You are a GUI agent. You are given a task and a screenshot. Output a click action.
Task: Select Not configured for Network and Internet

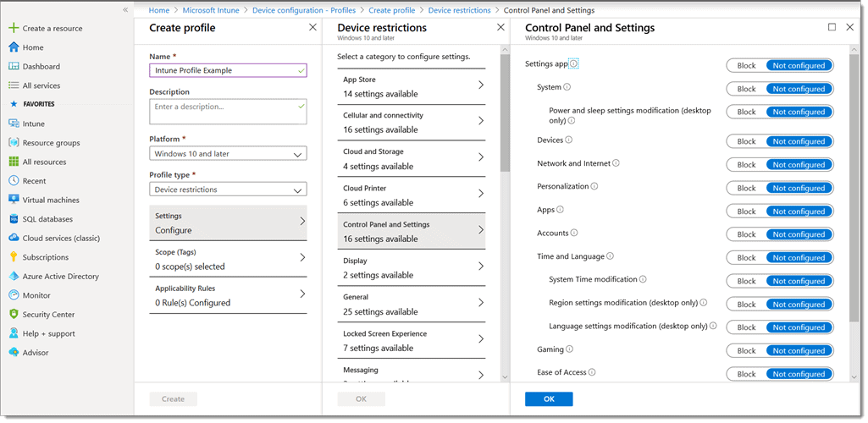coord(799,165)
